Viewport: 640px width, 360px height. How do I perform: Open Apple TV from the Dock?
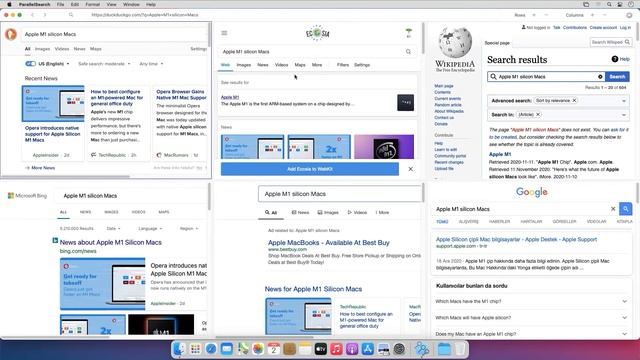point(321,349)
